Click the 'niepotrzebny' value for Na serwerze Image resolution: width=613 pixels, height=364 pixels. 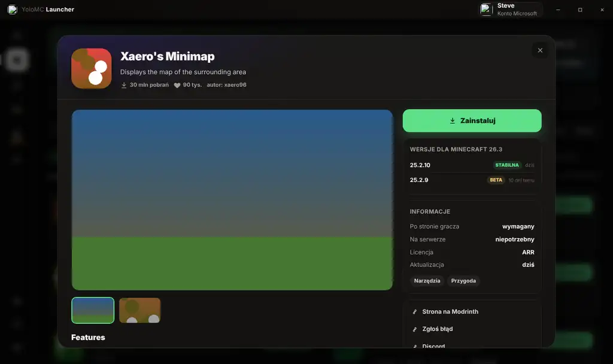click(x=514, y=239)
